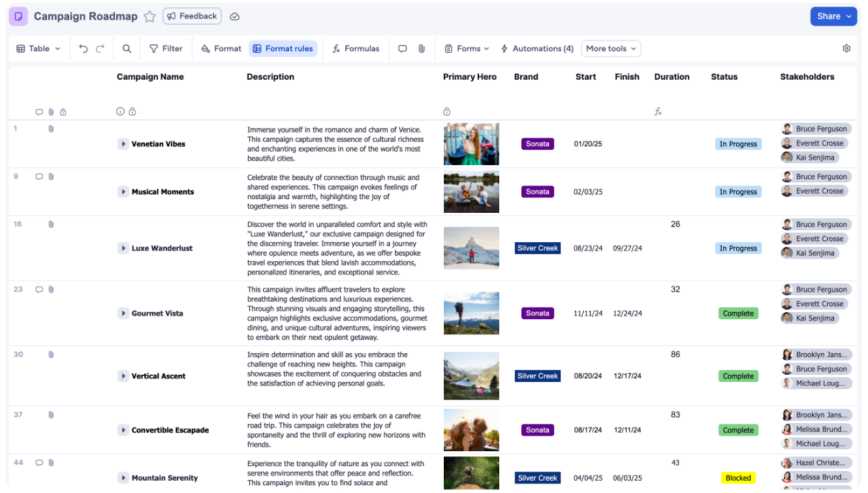Open Automations (4)
Screen dimensions: 868x493
(537, 48)
